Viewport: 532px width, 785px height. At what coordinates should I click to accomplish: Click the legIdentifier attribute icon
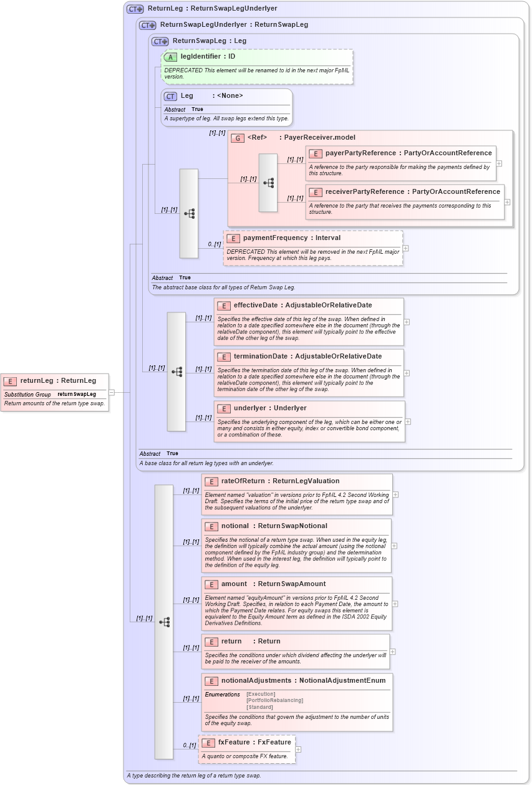point(169,56)
